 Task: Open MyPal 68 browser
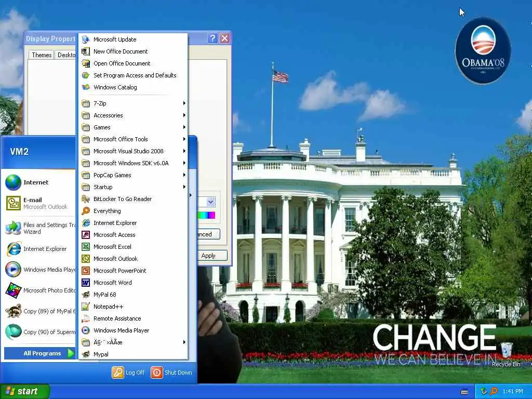[x=133, y=295]
